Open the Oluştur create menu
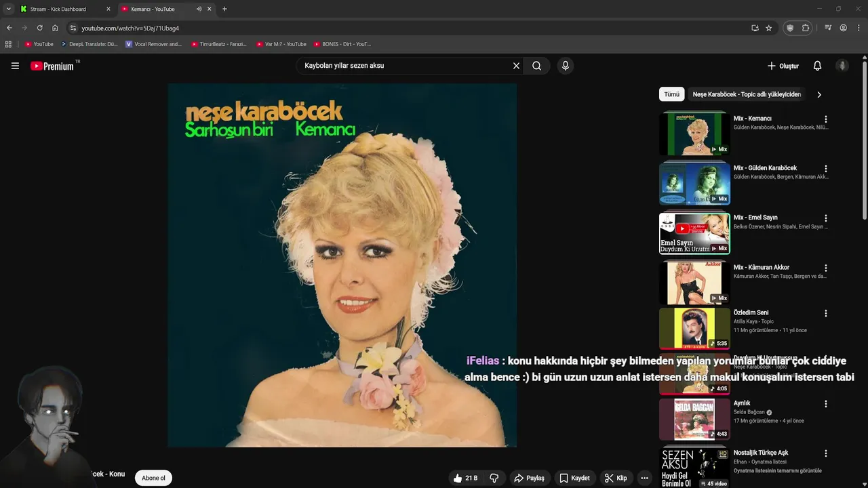The image size is (868, 488). click(x=783, y=66)
